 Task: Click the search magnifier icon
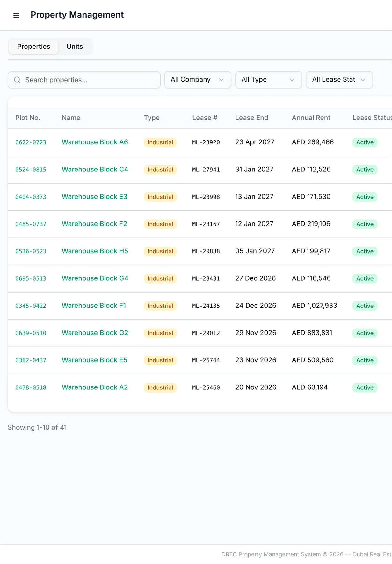[17, 80]
